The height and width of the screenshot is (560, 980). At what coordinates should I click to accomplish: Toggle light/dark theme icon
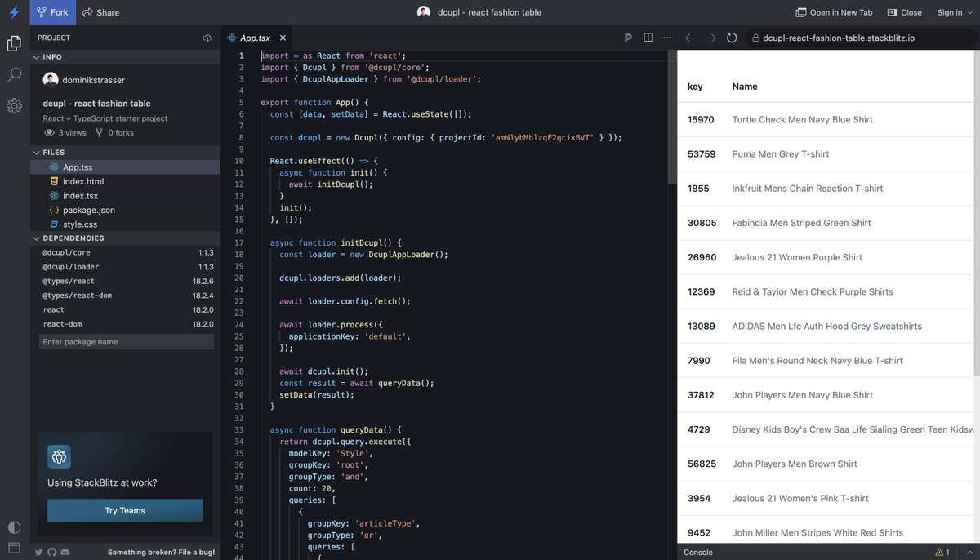[x=14, y=527]
